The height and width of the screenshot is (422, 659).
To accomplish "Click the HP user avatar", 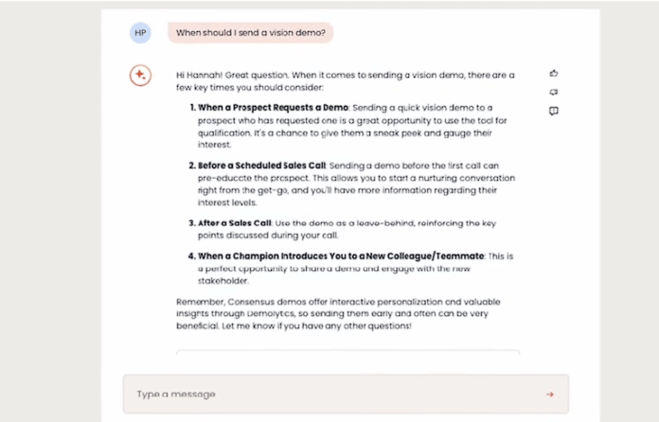I will coord(140,32).
